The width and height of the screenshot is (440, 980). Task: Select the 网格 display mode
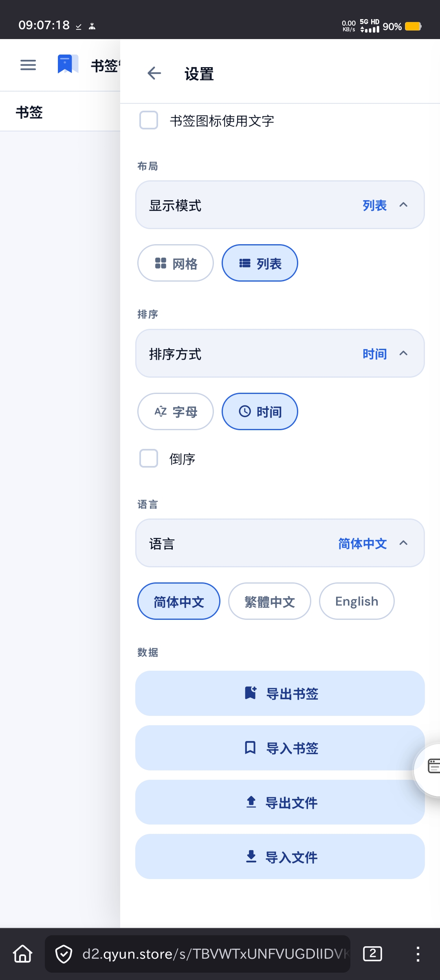pyautogui.click(x=176, y=263)
